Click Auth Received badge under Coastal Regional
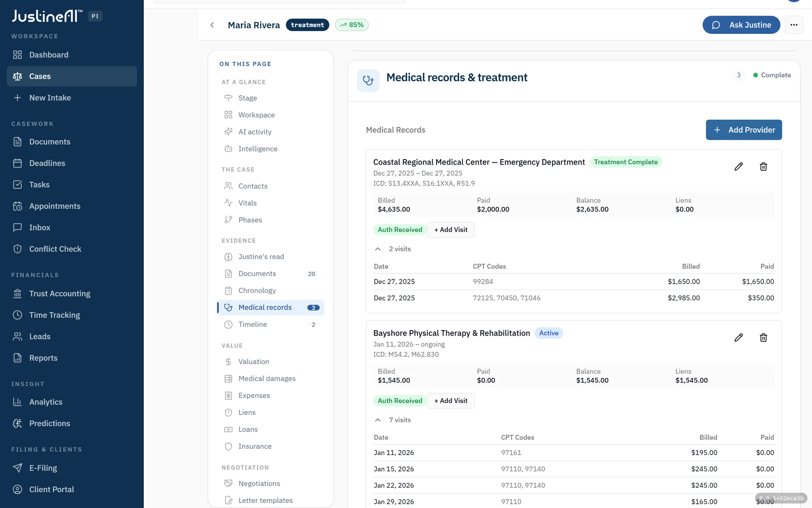The width and height of the screenshot is (812, 508). [x=400, y=230]
